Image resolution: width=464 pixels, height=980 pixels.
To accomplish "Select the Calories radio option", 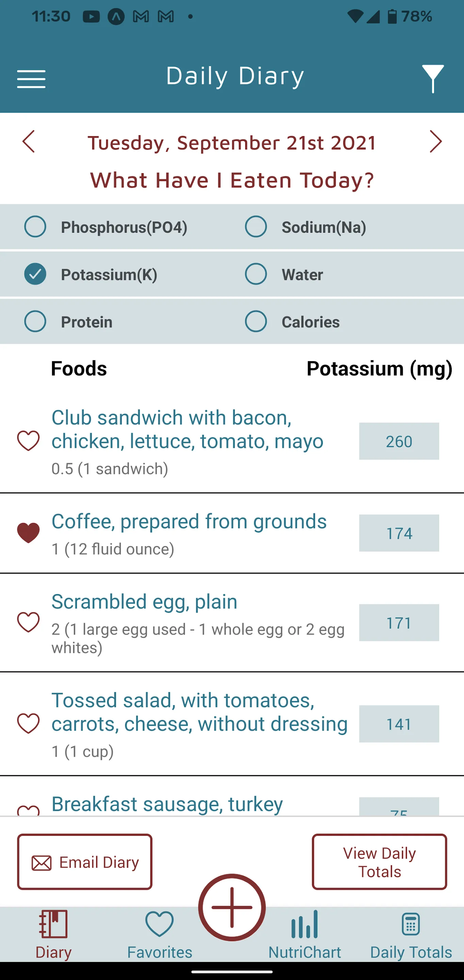I will point(256,322).
